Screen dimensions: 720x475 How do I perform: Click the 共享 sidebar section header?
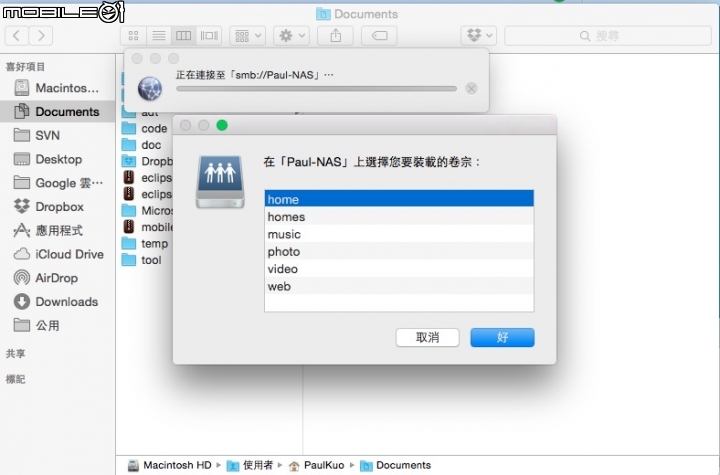point(16,354)
